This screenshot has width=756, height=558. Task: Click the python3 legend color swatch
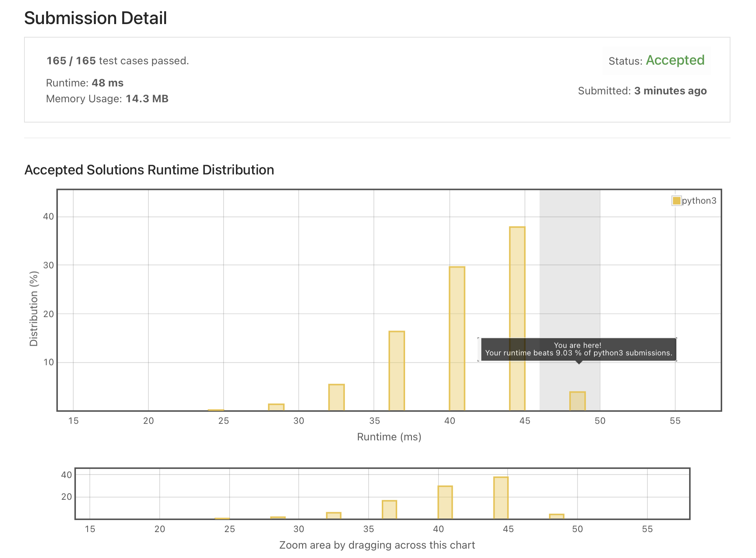[x=676, y=201]
